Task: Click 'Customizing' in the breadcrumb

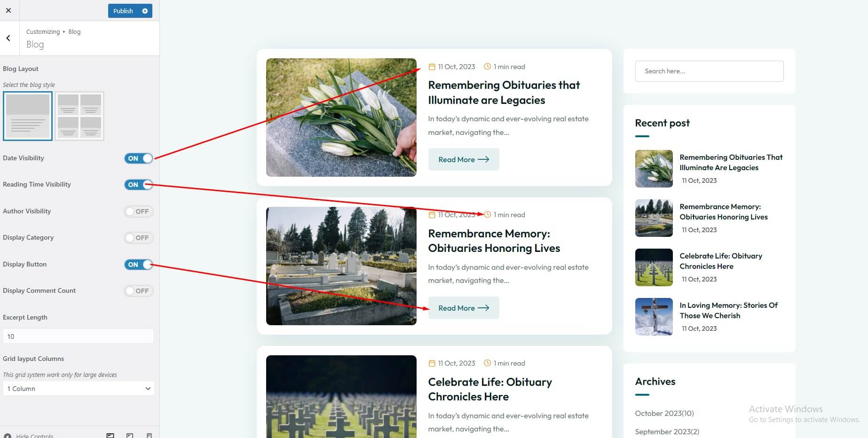Action: pyautogui.click(x=43, y=31)
